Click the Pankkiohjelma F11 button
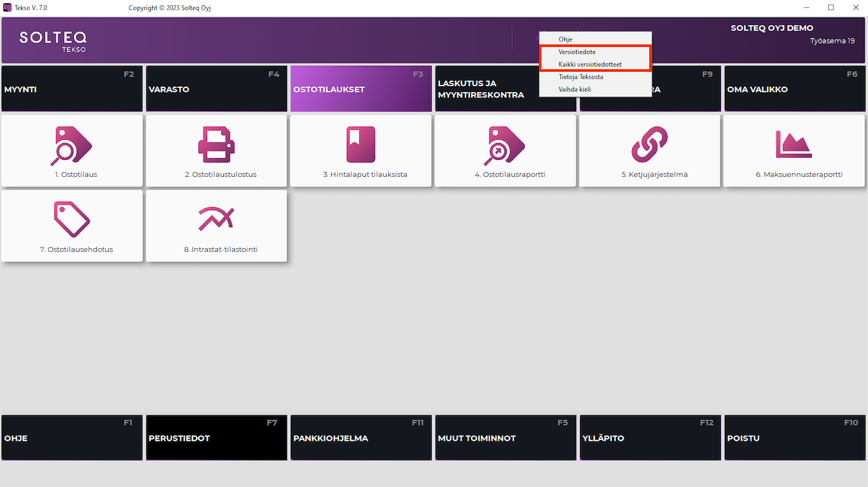This screenshot has height=487, width=868. pos(361,437)
